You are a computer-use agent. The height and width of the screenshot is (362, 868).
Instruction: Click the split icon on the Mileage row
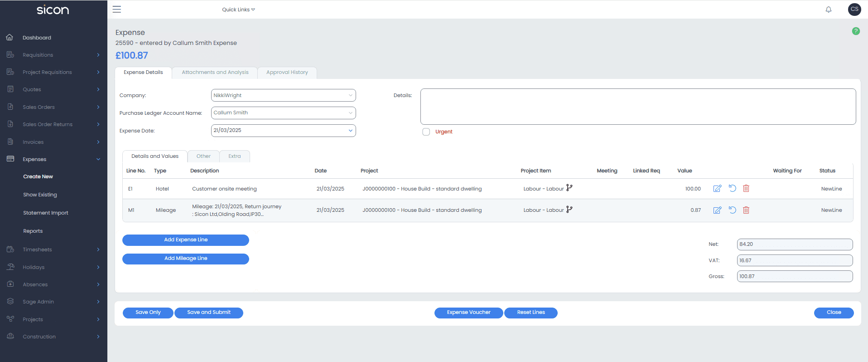pos(569,210)
